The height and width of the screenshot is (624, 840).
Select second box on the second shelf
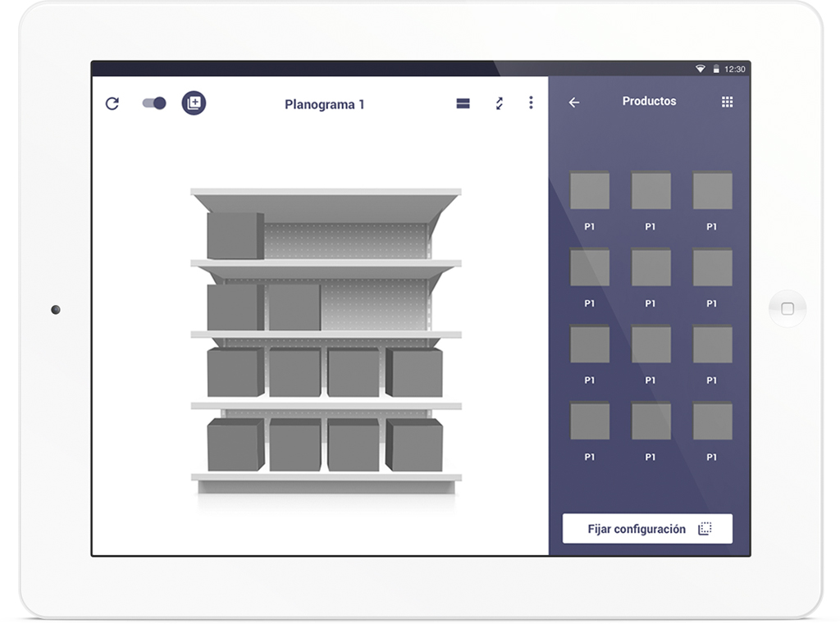click(x=294, y=307)
